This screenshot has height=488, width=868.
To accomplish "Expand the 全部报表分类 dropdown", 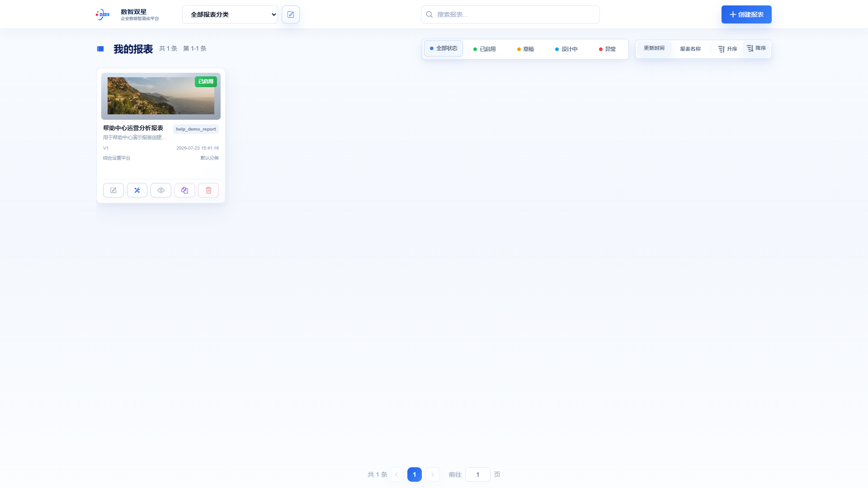I will 230,14.
